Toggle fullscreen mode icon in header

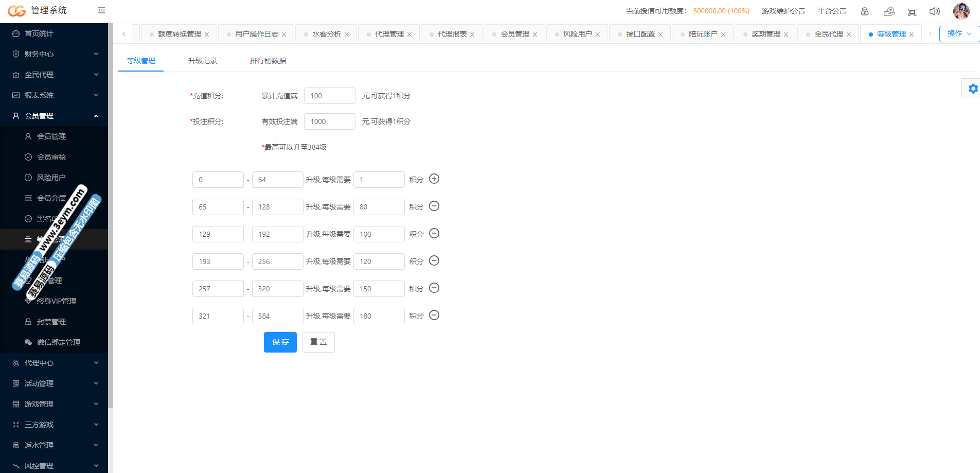[912, 12]
